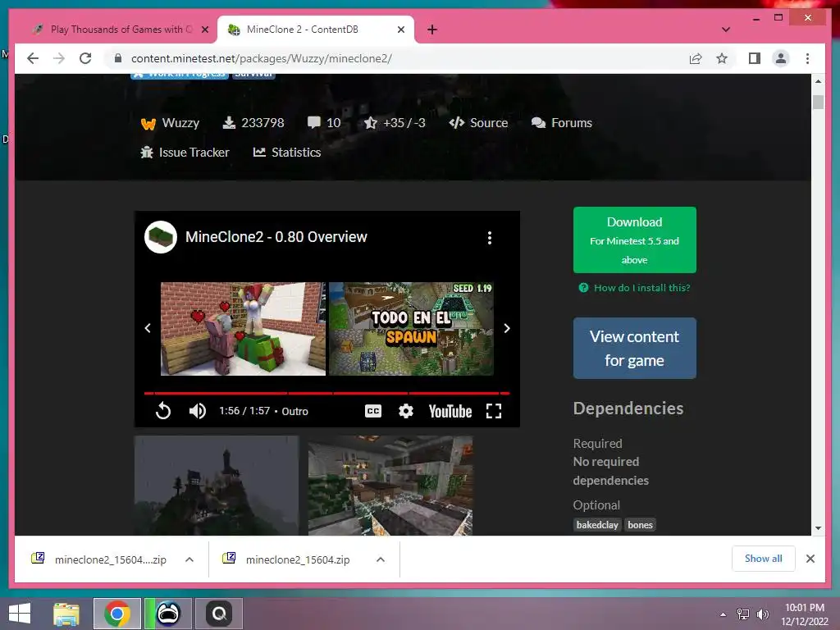Select the MineClone 2 - ContentDB tab

[316, 30]
